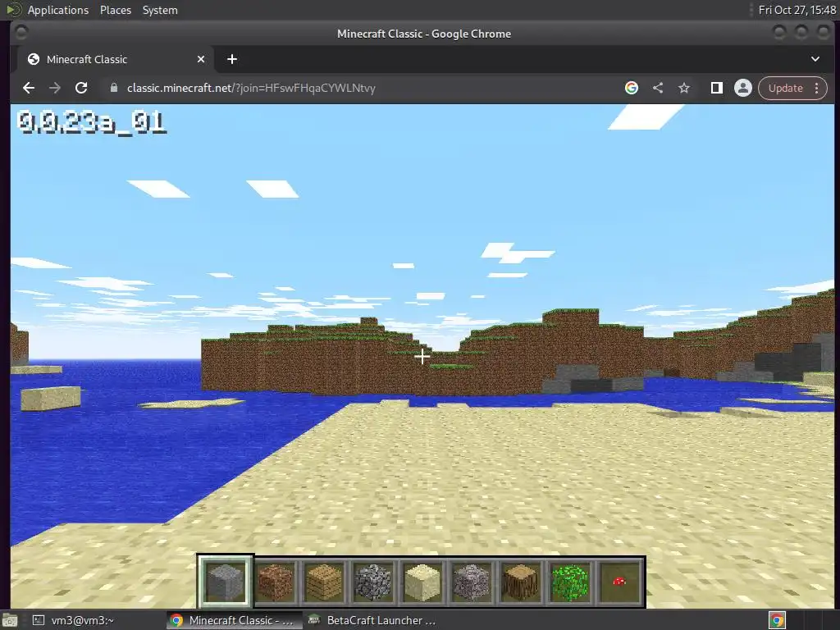Select the stone block in hotbar
The height and width of the screenshot is (630, 840).
[x=225, y=582]
